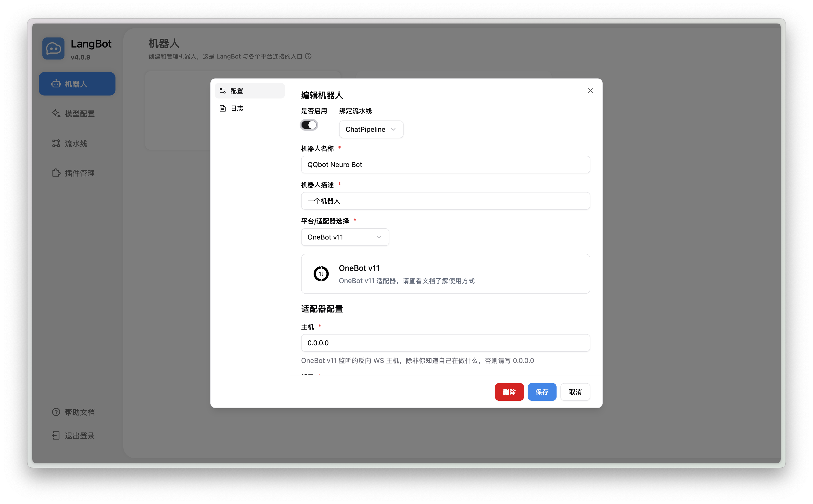The image size is (813, 504).
Task: Click the LangBot logo icon
Action: pyautogui.click(x=53, y=49)
